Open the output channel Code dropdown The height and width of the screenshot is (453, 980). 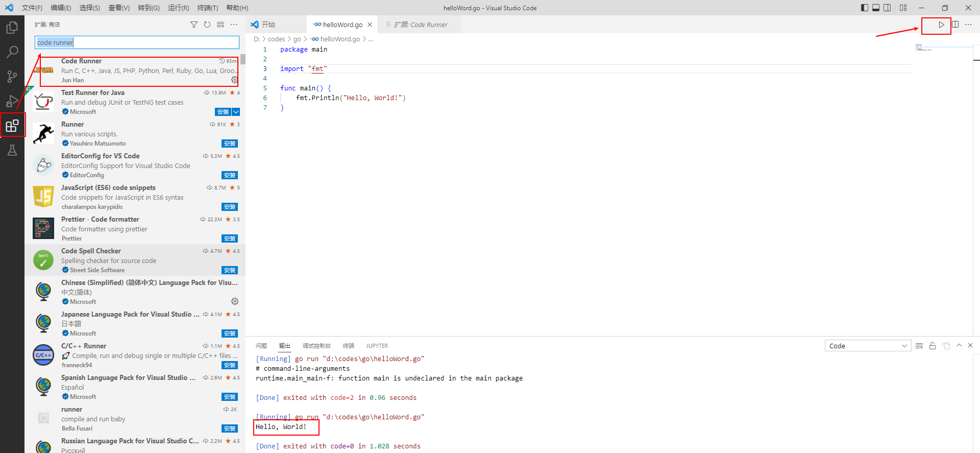(868, 346)
